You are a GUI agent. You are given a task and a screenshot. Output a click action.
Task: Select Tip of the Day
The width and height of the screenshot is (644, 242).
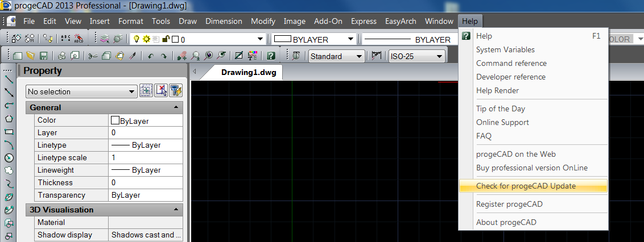[x=501, y=109]
